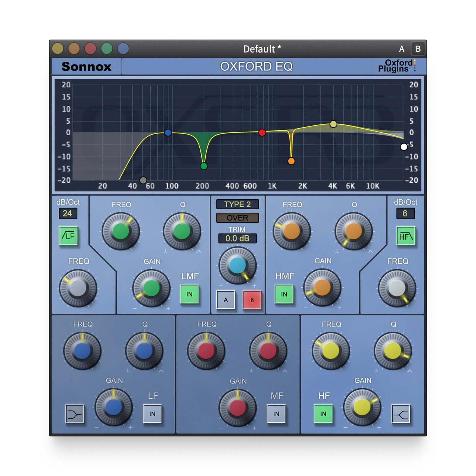Change the LF filter dB/Oct slope value
Viewport: 476px width, 476px height.
tap(68, 213)
